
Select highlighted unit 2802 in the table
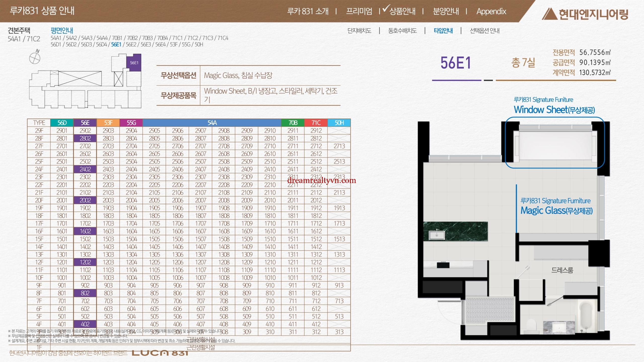point(85,138)
